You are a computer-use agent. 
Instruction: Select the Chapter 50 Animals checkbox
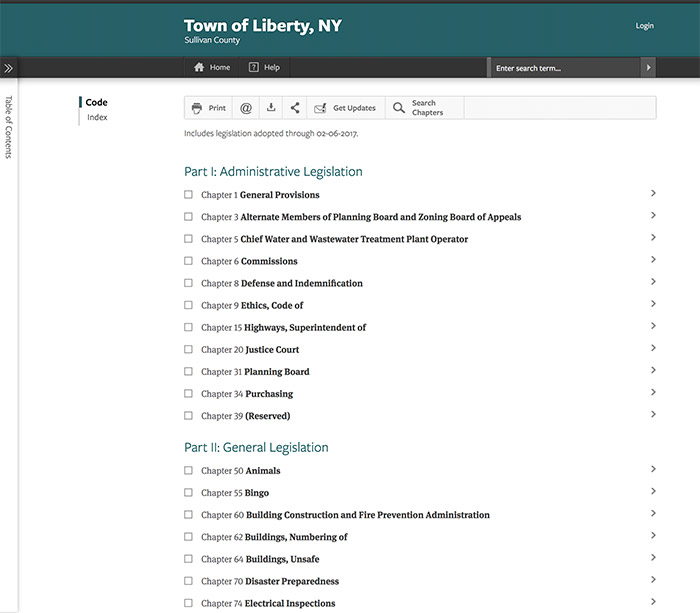pyautogui.click(x=188, y=471)
